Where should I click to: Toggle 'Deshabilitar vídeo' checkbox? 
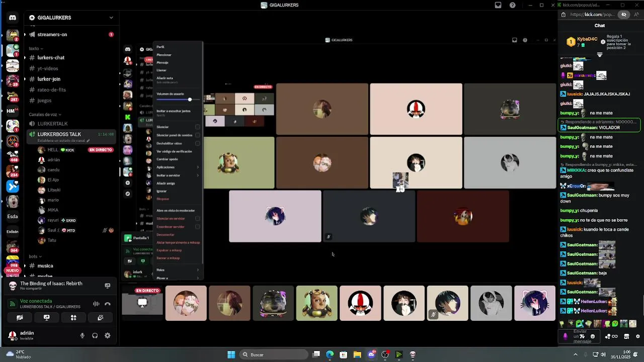coord(197,143)
